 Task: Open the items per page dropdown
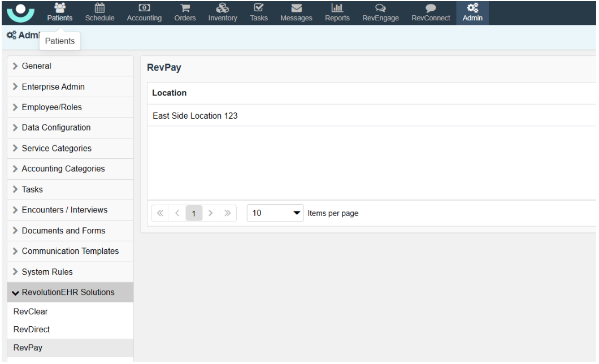click(275, 213)
